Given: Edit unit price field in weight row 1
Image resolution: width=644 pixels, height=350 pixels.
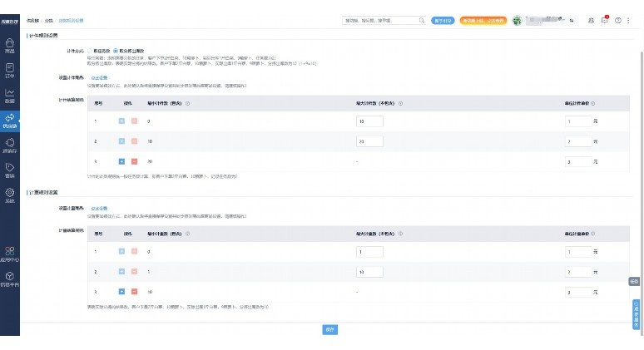Looking at the screenshot, I should pos(578,252).
